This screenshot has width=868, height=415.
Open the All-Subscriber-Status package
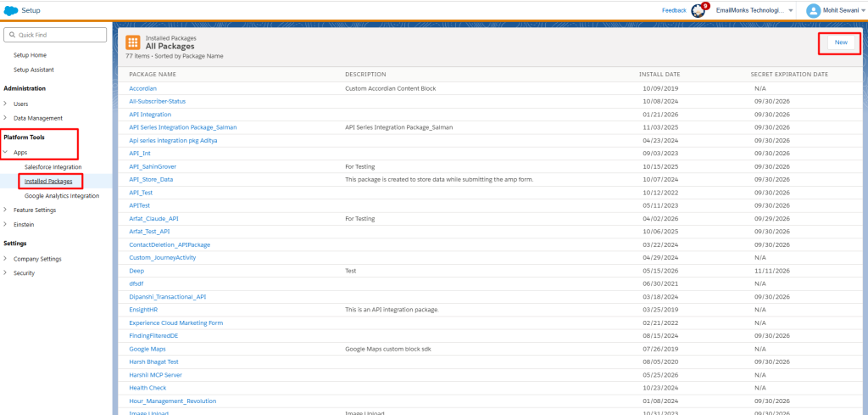(x=157, y=101)
